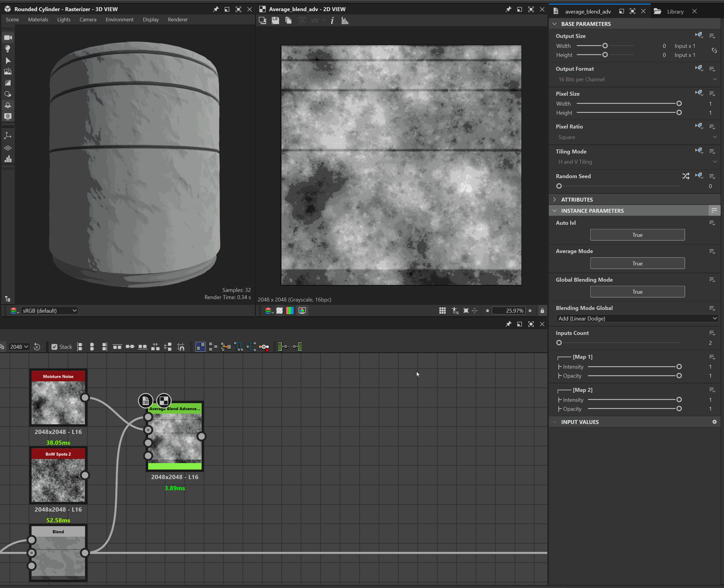Pin the graph editor panel
The width and height of the screenshot is (724, 588).
508,324
